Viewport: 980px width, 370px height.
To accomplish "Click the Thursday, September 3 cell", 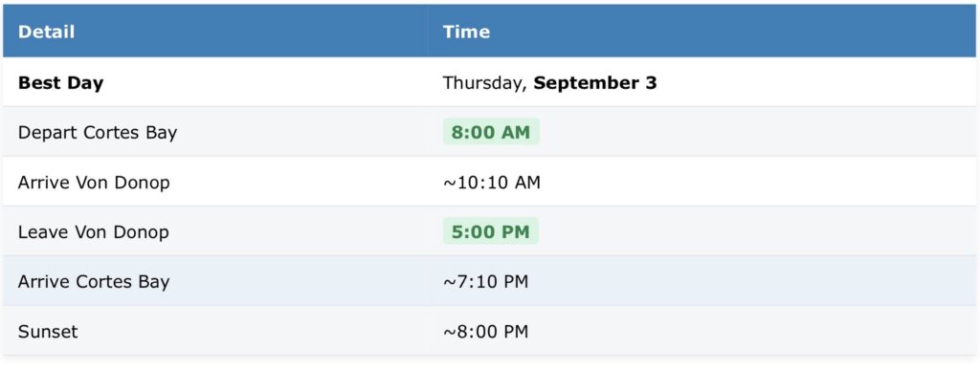I will tap(549, 83).
